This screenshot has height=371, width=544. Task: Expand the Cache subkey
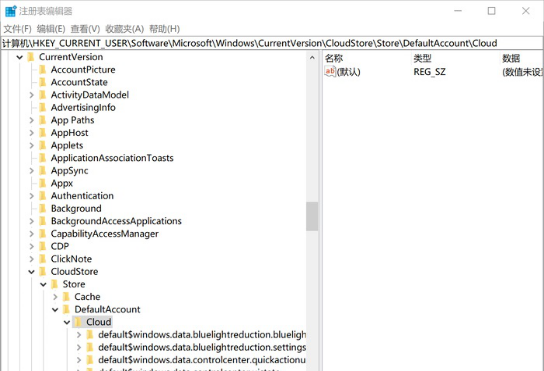tap(55, 297)
